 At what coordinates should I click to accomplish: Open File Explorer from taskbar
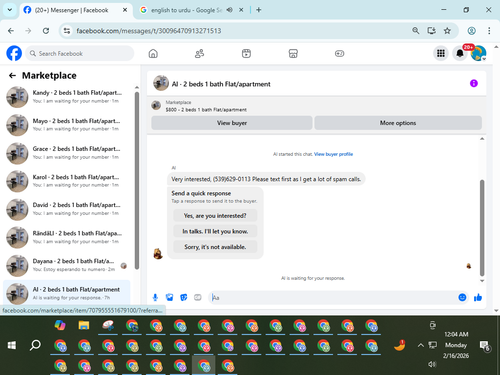84,325
